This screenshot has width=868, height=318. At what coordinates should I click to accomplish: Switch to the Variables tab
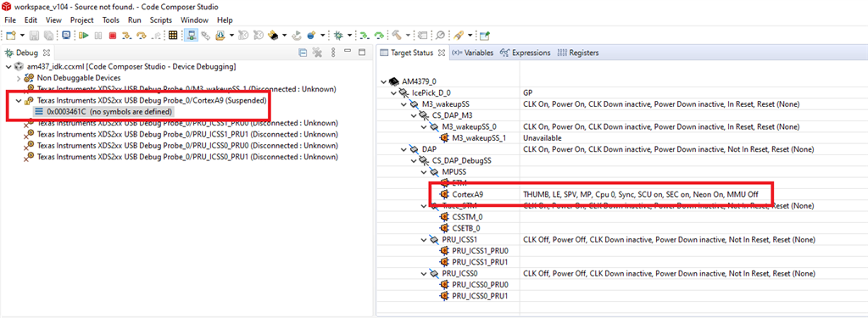pyautogui.click(x=472, y=53)
